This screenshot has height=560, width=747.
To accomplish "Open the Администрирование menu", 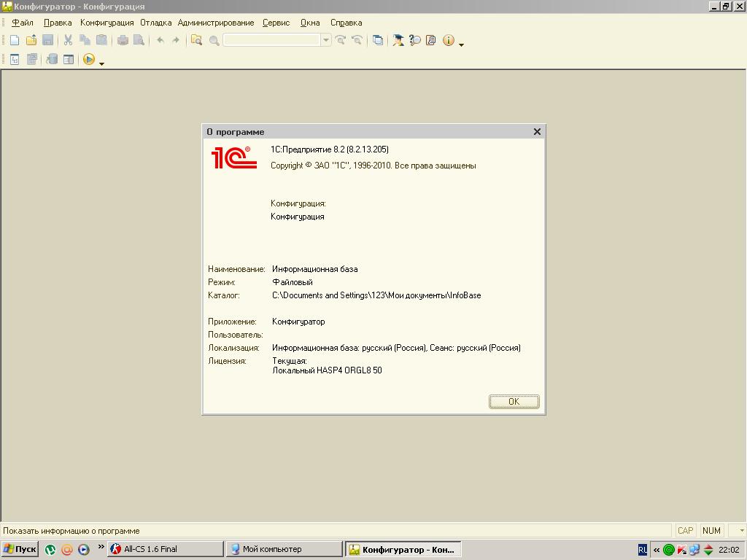I will point(216,23).
